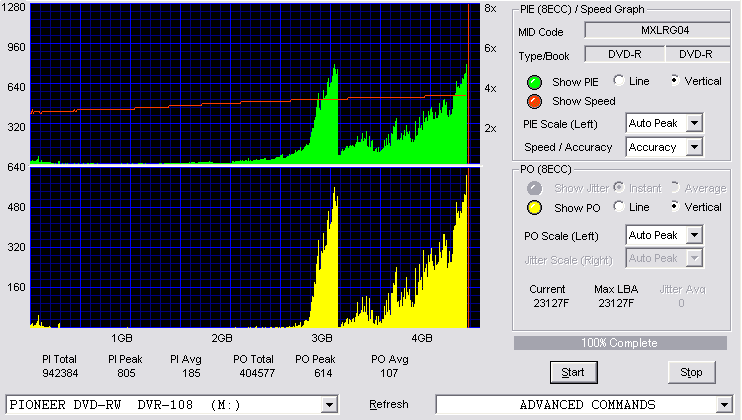742x420 pixels.
Task: Click the first DVD-R Type field
Action: click(x=625, y=54)
